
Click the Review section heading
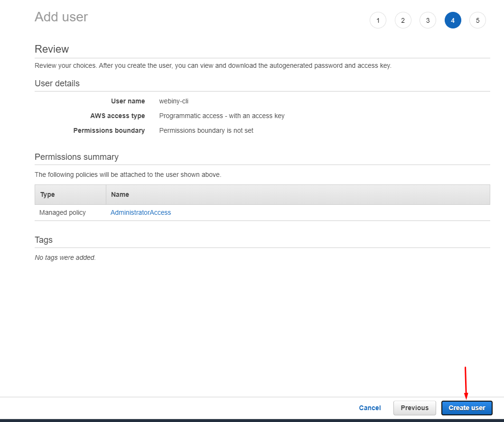(x=51, y=49)
